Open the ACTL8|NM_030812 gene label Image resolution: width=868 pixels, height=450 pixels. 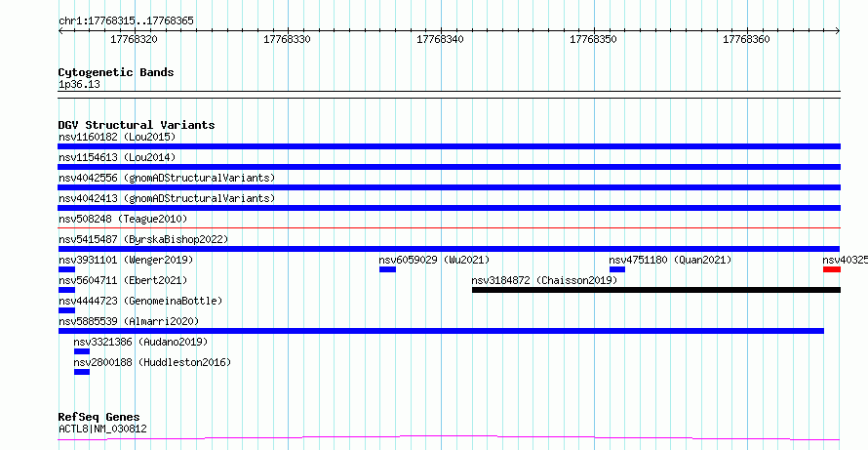[x=102, y=429]
